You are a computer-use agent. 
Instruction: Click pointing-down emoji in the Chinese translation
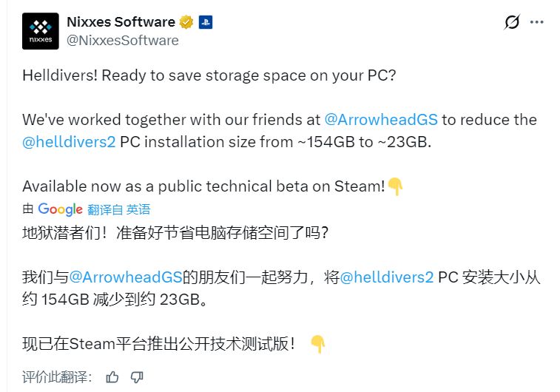pos(317,344)
